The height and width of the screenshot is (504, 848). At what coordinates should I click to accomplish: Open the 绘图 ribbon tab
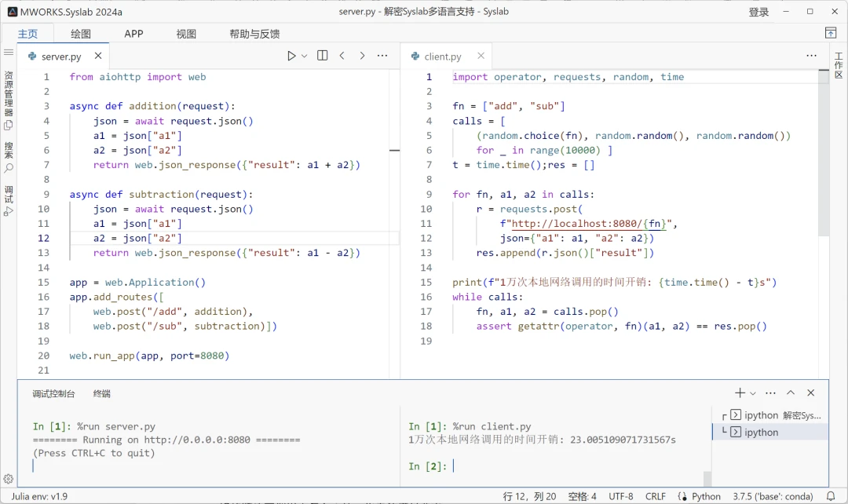coord(81,34)
